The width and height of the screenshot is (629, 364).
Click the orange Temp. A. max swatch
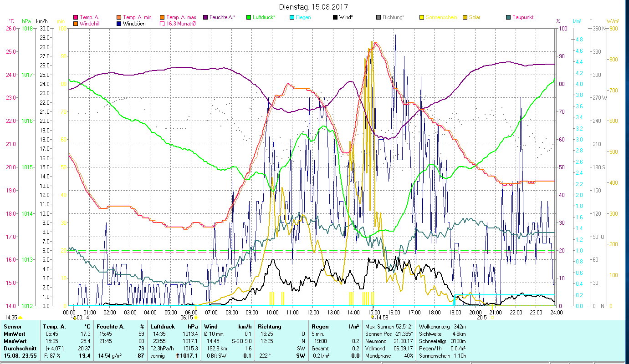(162, 17)
